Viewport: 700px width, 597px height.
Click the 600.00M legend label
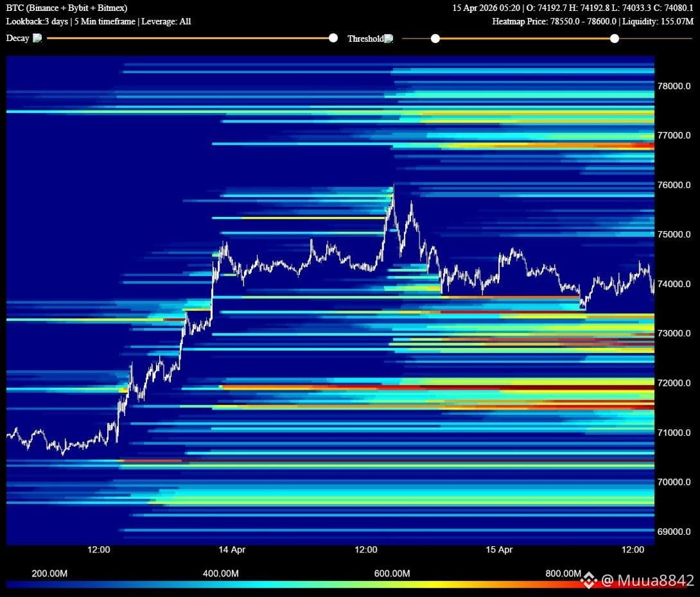[x=392, y=574]
